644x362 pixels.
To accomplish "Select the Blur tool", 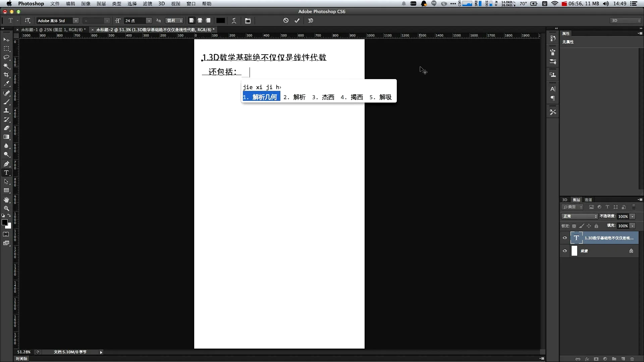I will tap(6, 145).
